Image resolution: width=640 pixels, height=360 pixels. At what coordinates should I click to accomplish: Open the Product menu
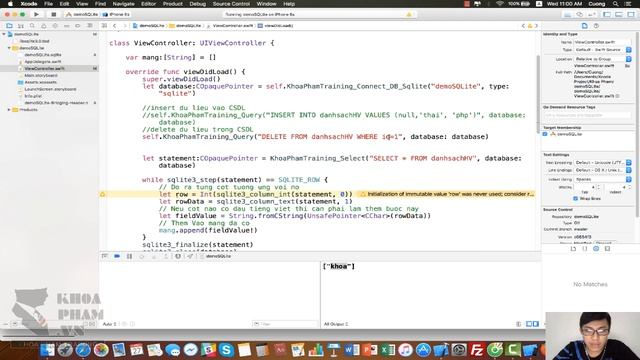[x=173, y=4]
